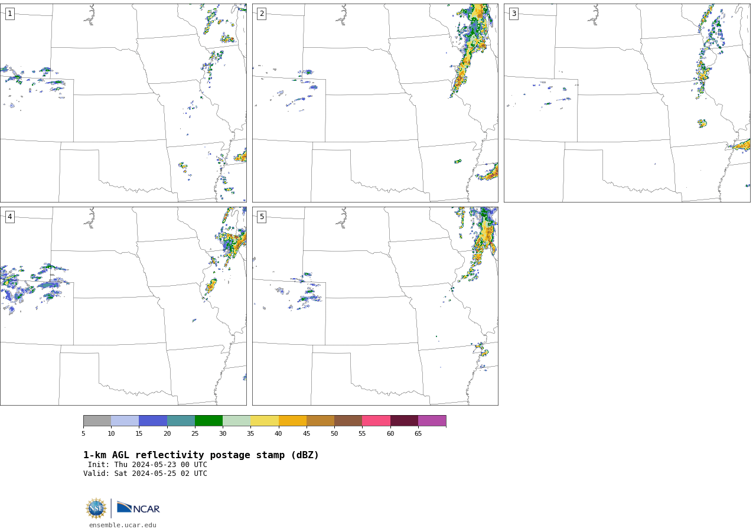Screen dimensions: 756x532
Task: Click the teal 20-25 dBZ swatch
Action: tap(181, 421)
